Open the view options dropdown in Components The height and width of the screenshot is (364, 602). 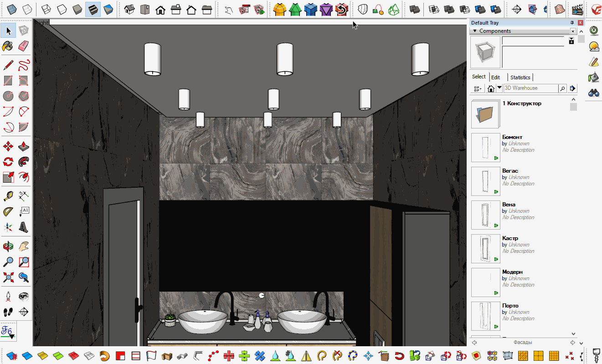pos(478,88)
